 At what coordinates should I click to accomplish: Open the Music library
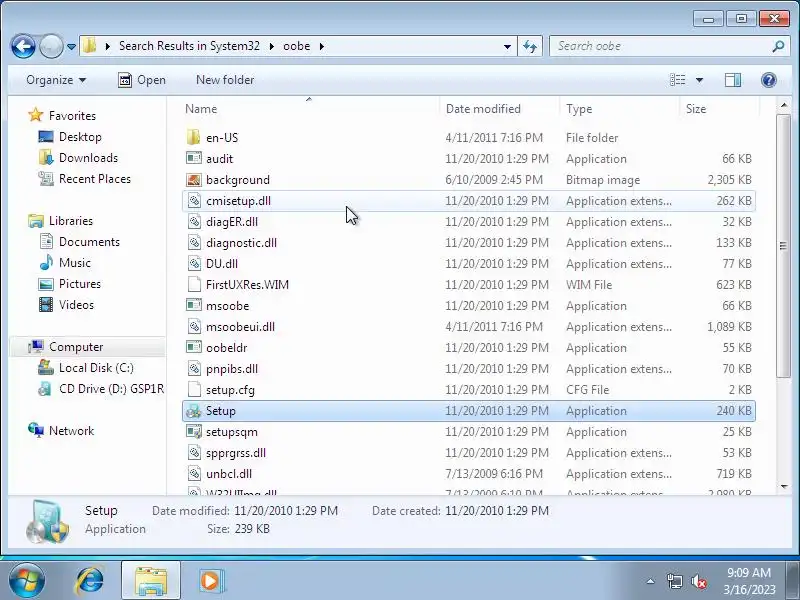click(x=74, y=263)
